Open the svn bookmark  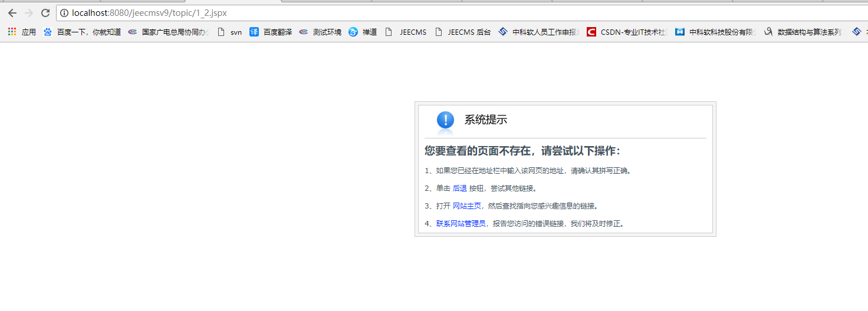(x=229, y=32)
